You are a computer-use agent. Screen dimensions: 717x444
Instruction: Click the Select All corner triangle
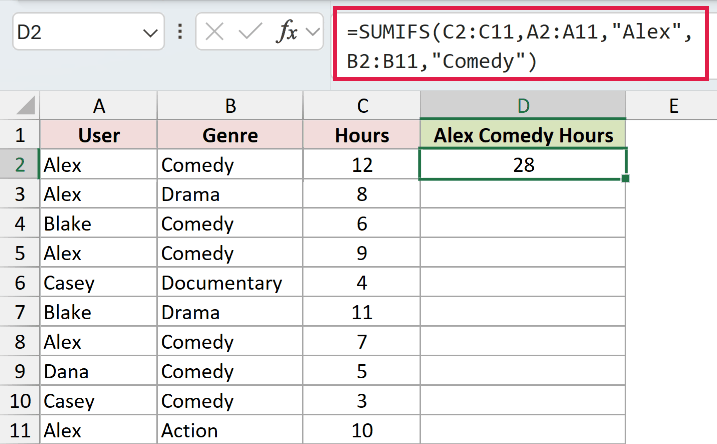(26, 105)
